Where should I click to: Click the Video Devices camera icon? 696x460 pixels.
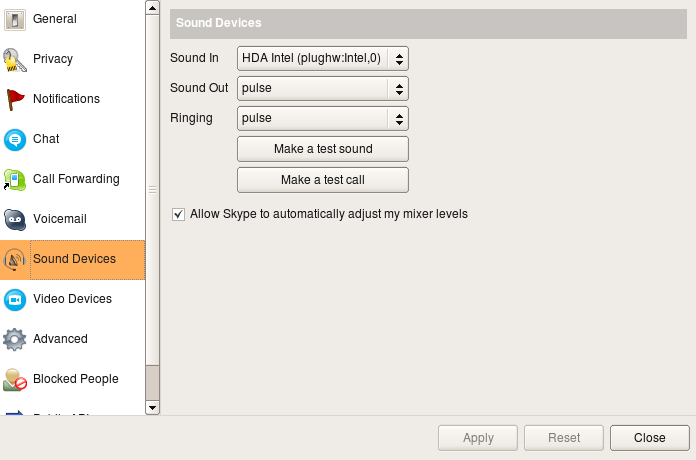[14, 299]
